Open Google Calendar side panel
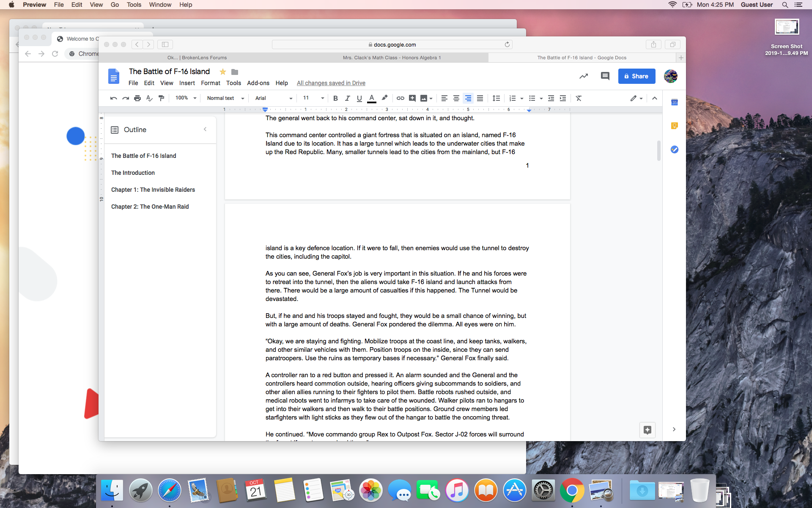 (x=675, y=102)
